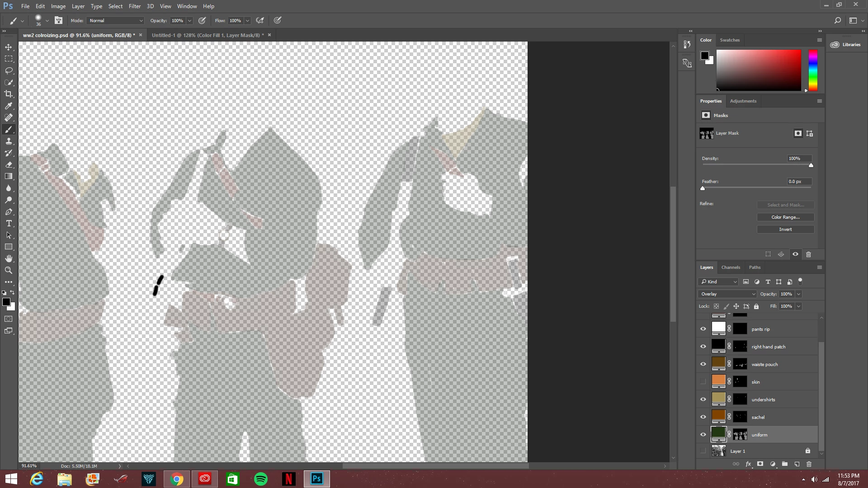Screen dimensions: 868x488
Task: Choose the Hand tool
Action: click(x=9, y=258)
